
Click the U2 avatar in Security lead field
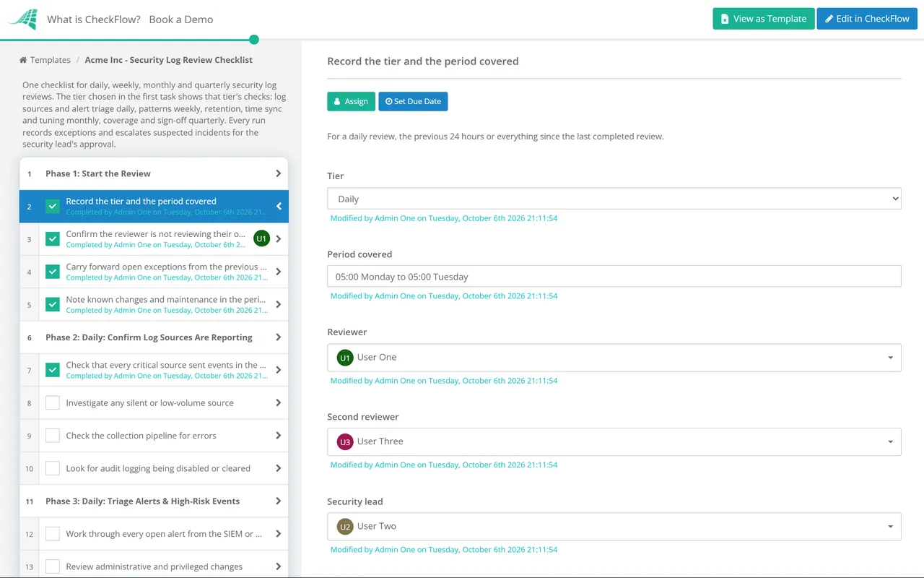coord(345,527)
